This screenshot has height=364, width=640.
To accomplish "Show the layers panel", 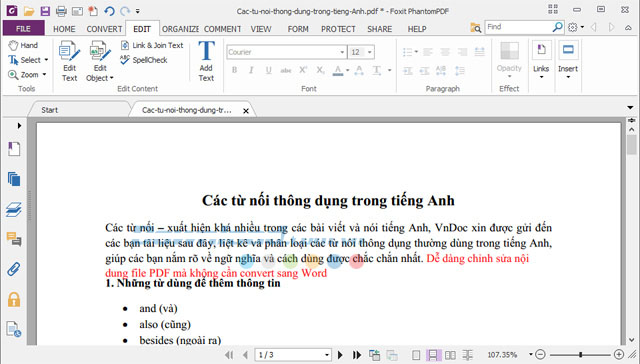I will tap(14, 209).
